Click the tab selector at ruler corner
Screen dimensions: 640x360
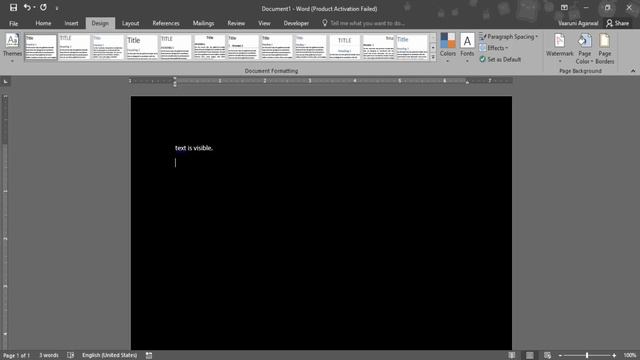tap(5, 82)
